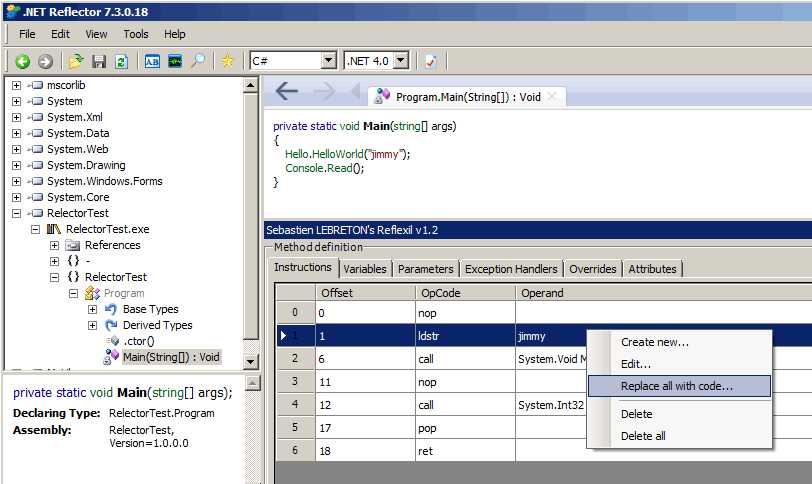Select Main(String[]) : Void tree item
The image size is (812, 484).
pyautogui.click(x=171, y=357)
